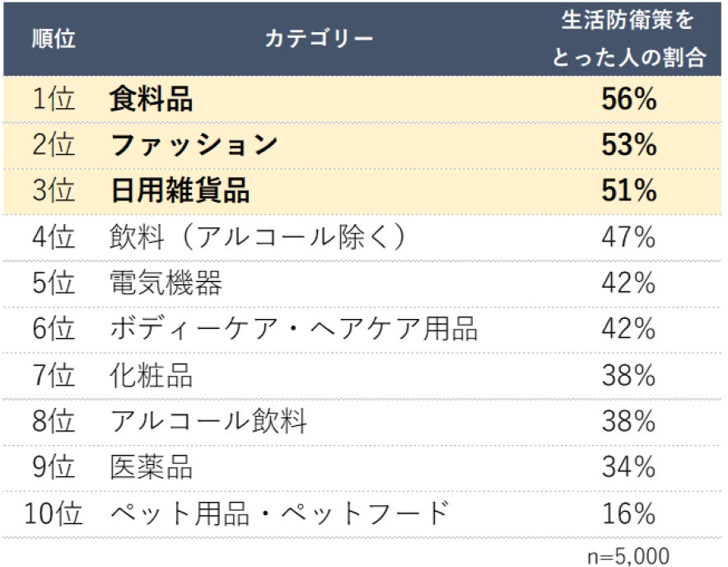Select the 16% percentage cell

(628, 515)
